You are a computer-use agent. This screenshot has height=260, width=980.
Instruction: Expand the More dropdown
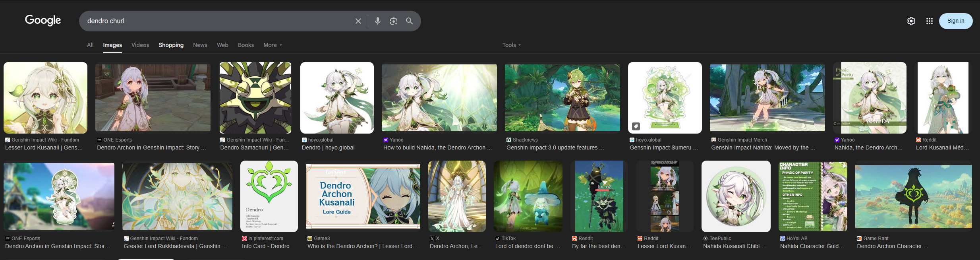point(273,45)
